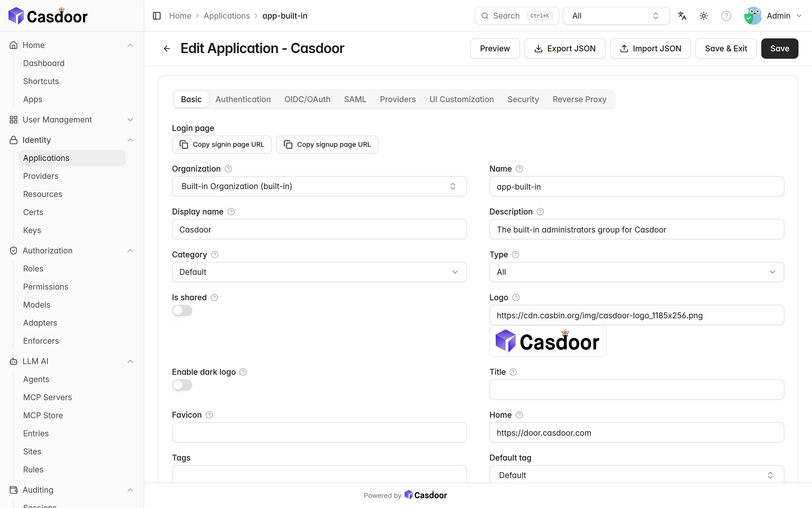Click the Description help icon

point(540,212)
